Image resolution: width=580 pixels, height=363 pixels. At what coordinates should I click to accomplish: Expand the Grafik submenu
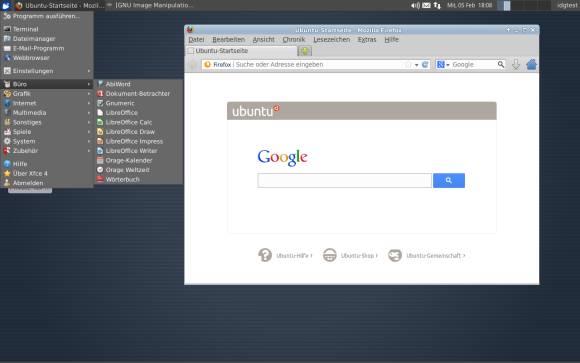pos(47,94)
